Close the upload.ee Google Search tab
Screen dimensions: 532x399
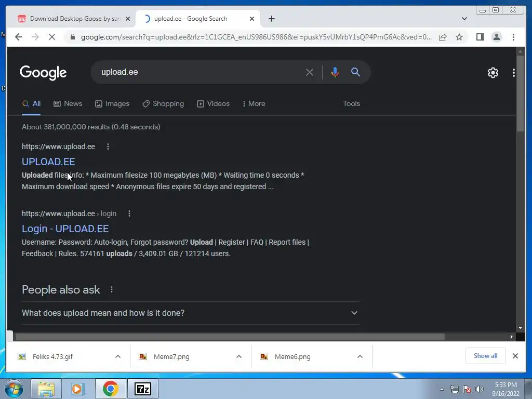252,19
